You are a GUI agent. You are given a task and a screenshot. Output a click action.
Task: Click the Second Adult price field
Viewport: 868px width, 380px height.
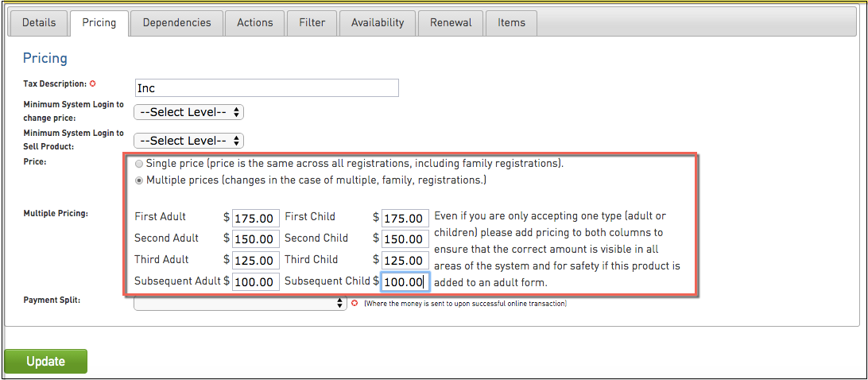pos(255,239)
